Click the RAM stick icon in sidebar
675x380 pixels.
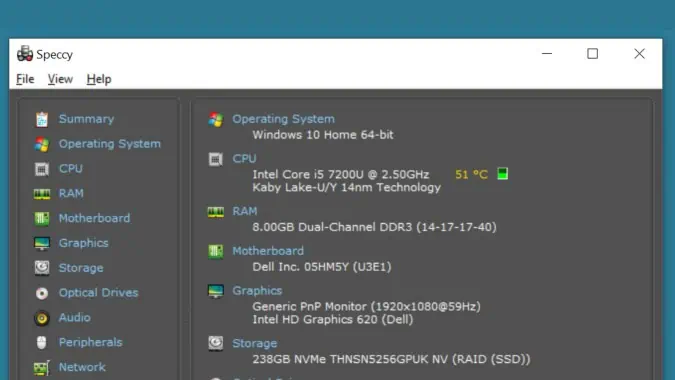[42, 194]
